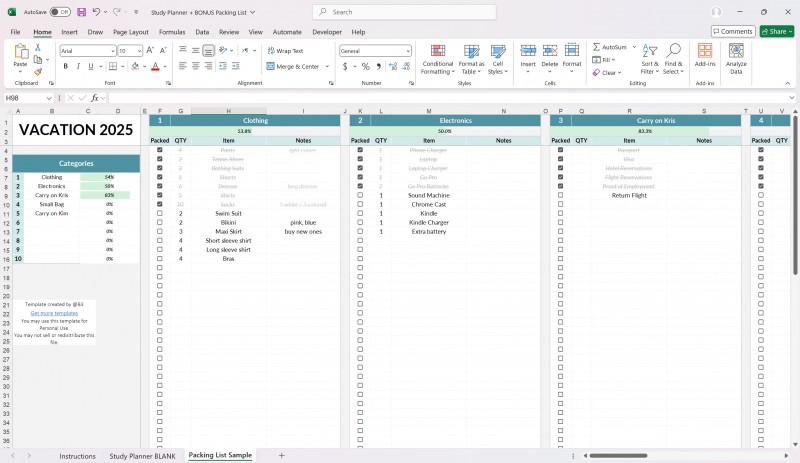Apply Accounting dollar format
This screenshot has width=800, height=463.
coord(345,66)
